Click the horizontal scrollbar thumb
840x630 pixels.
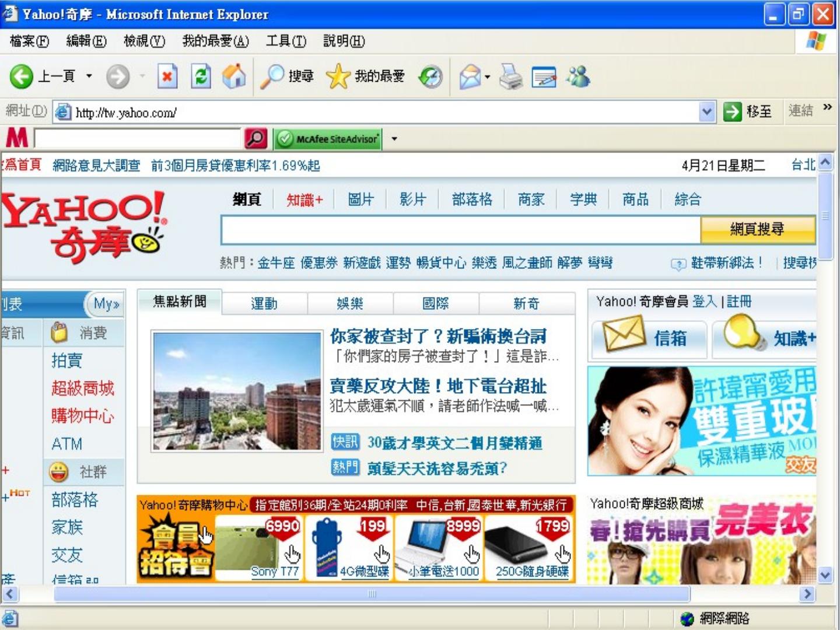[372, 594]
